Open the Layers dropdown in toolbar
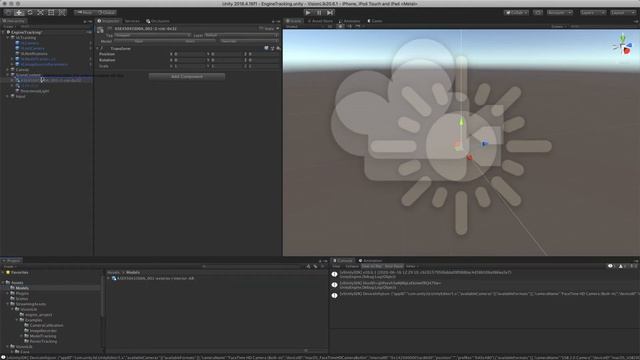The height and width of the screenshot is (360, 640). (593, 13)
